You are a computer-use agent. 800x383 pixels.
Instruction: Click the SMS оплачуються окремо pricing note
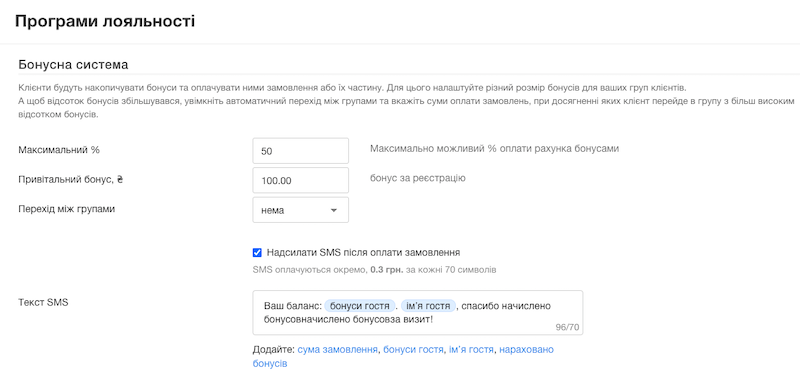click(374, 269)
